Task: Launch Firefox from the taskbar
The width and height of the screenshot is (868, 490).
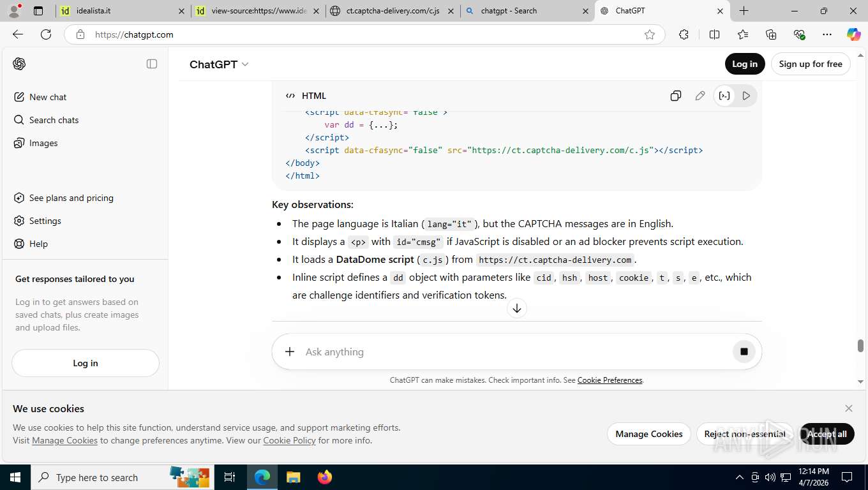Action: tap(325, 477)
